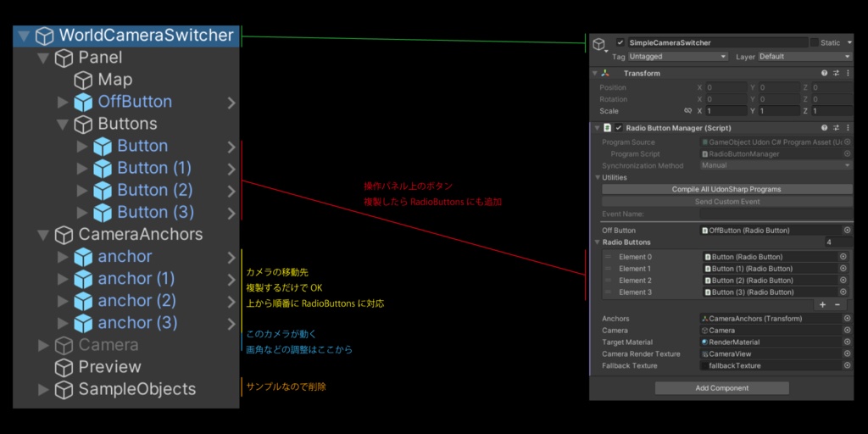The image size is (868, 434).
Task: Open anchor (3) prefab via right chevron
Action: (x=231, y=324)
